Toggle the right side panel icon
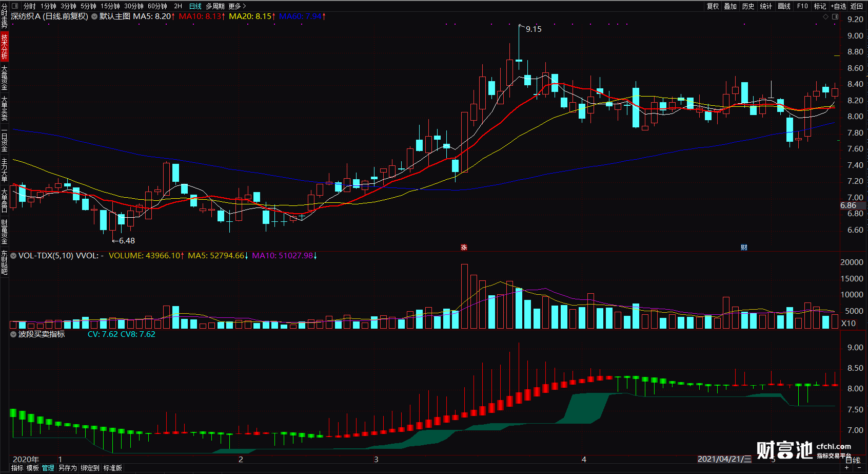 click(835, 17)
